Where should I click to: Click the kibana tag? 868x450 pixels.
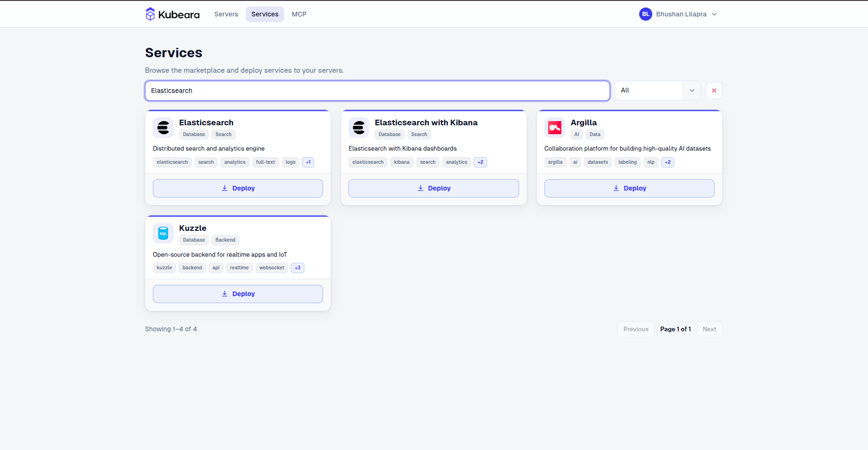[402, 162]
